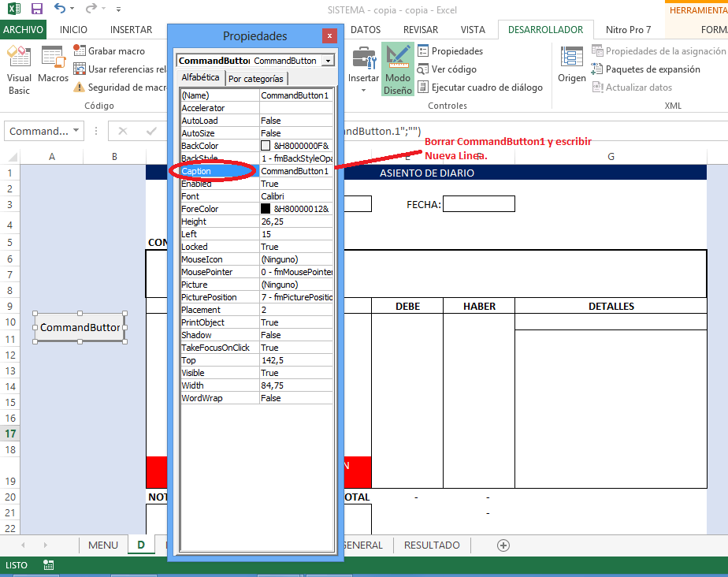Switch to the MENU sheet tab
Screen dimensions: 728x577
[x=103, y=545]
